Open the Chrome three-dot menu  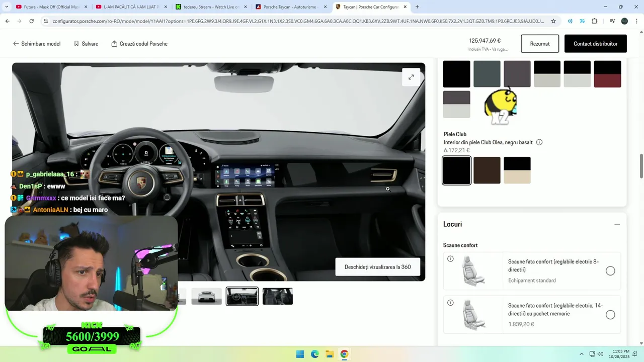636,21
